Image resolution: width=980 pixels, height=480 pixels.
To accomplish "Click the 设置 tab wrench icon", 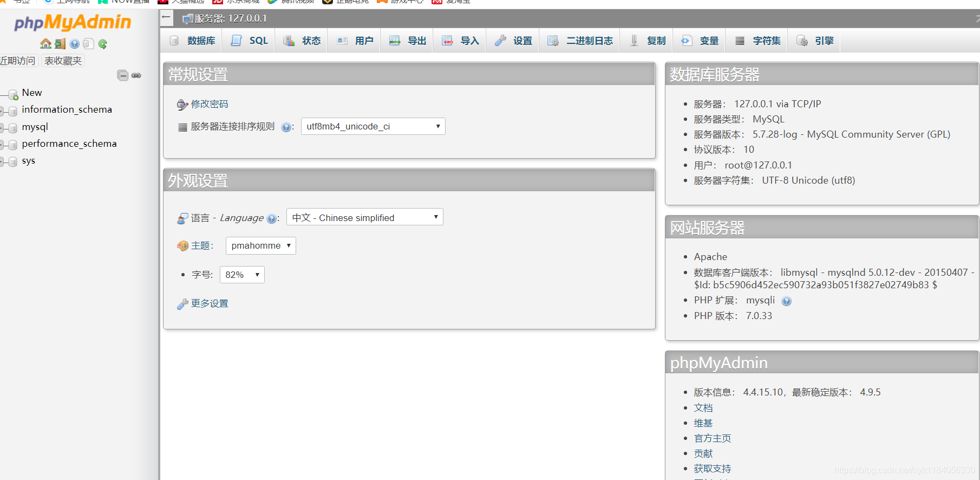I will coord(500,41).
